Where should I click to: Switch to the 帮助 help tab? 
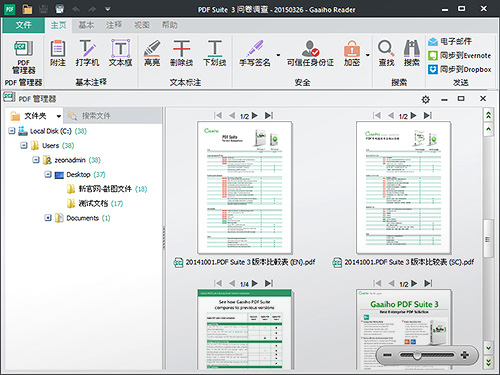(169, 25)
